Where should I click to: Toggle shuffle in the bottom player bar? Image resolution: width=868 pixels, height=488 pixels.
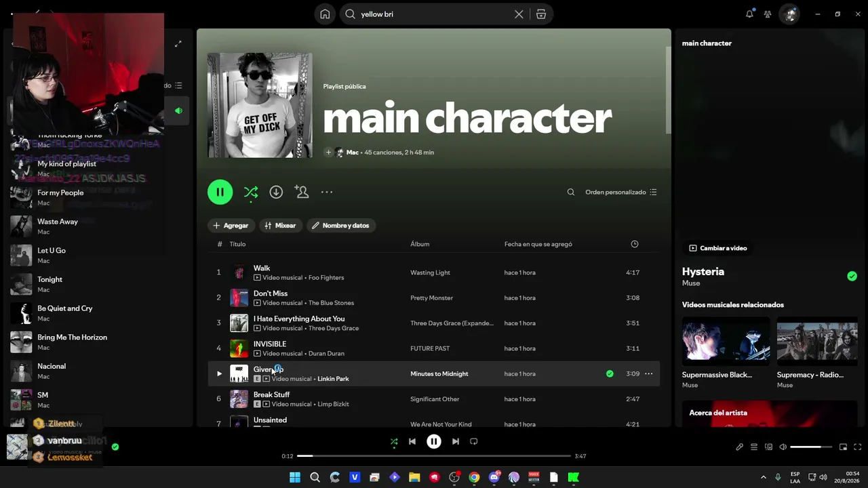[x=394, y=442]
